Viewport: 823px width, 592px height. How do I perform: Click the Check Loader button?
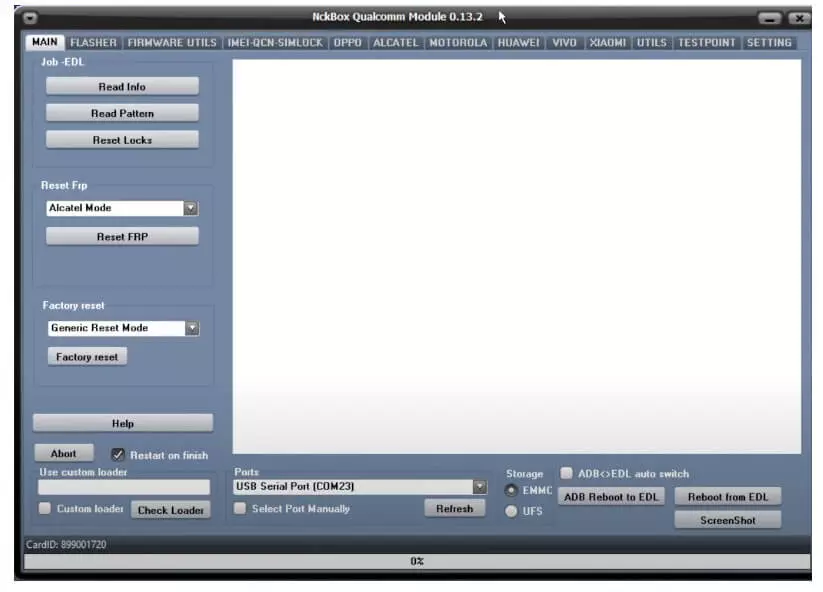[171, 510]
